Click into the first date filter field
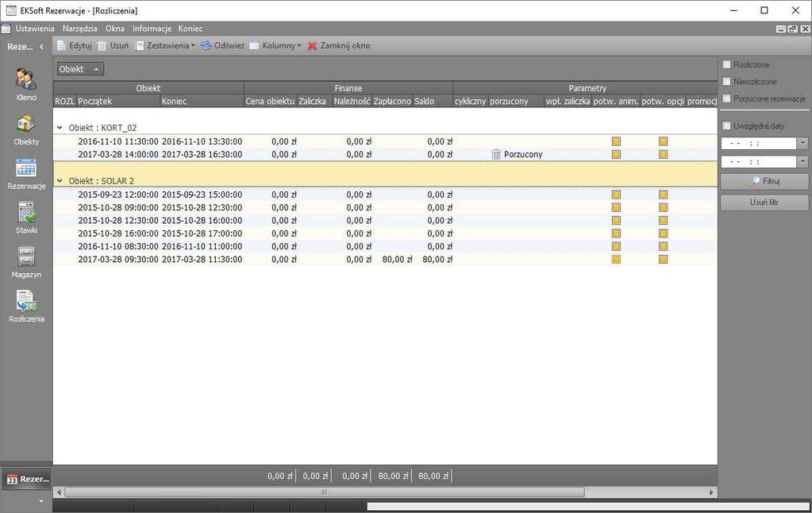 click(759, 143)
